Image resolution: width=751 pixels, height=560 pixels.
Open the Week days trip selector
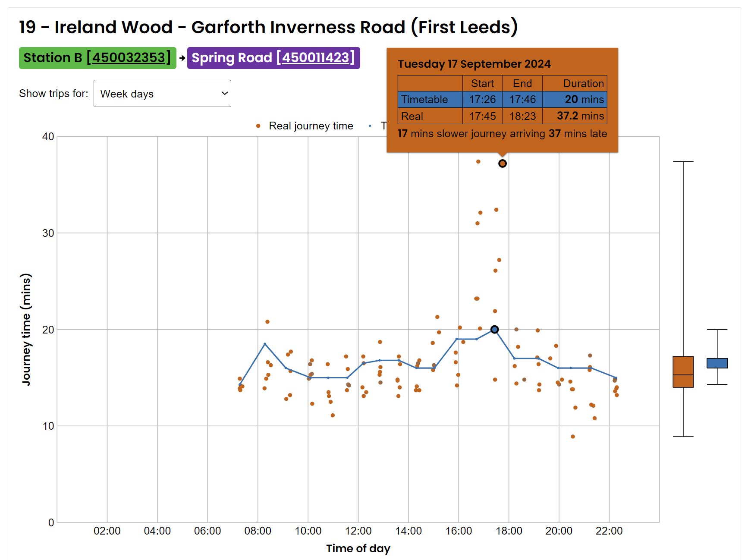[x=162, y=94]
